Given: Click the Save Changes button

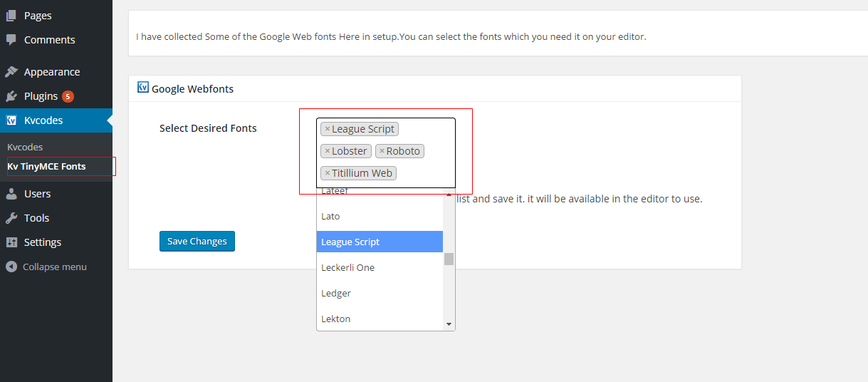Looking at the screenshot, I should [x=197, y=241].
